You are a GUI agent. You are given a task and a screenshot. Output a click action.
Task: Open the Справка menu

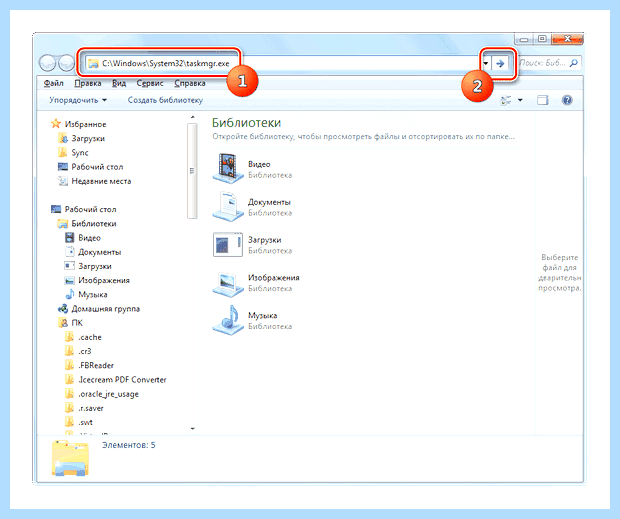[x=190, y=83]
